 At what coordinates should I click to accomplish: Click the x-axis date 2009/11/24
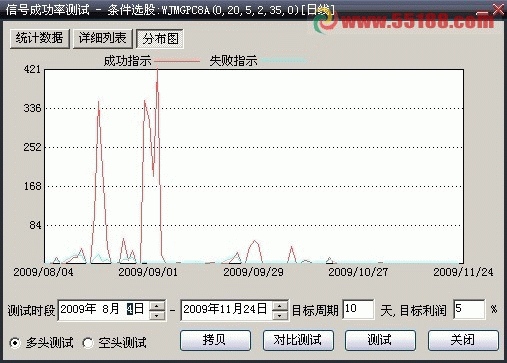click(463, 272)
